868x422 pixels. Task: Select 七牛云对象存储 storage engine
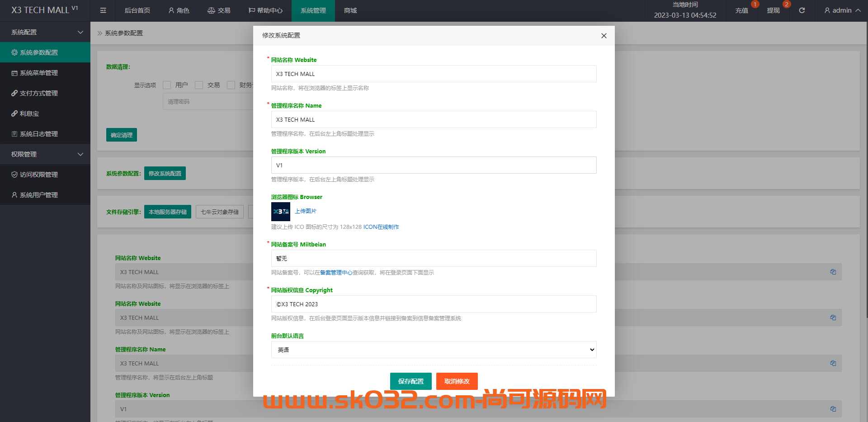[x=220, y=212]
